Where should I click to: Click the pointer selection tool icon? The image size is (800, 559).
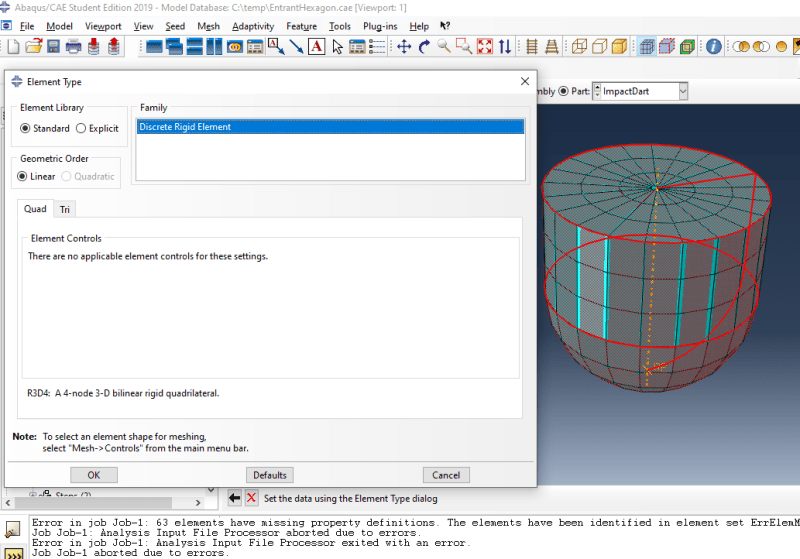tap(337, 47)
